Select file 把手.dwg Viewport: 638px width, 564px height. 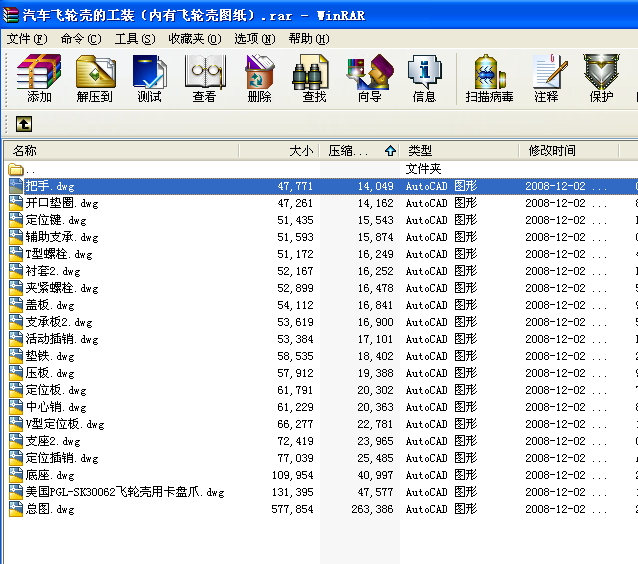(50, 186)
